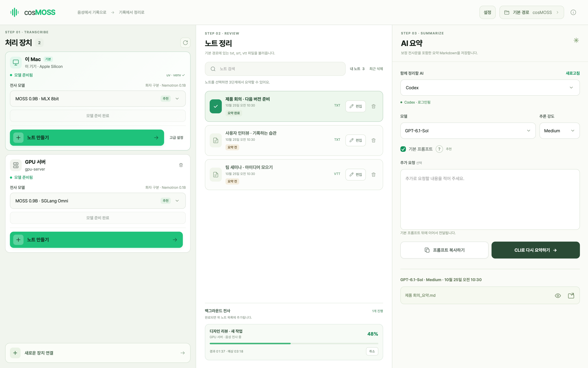Open the Medium reasoning level dropdown

point(560,131)
